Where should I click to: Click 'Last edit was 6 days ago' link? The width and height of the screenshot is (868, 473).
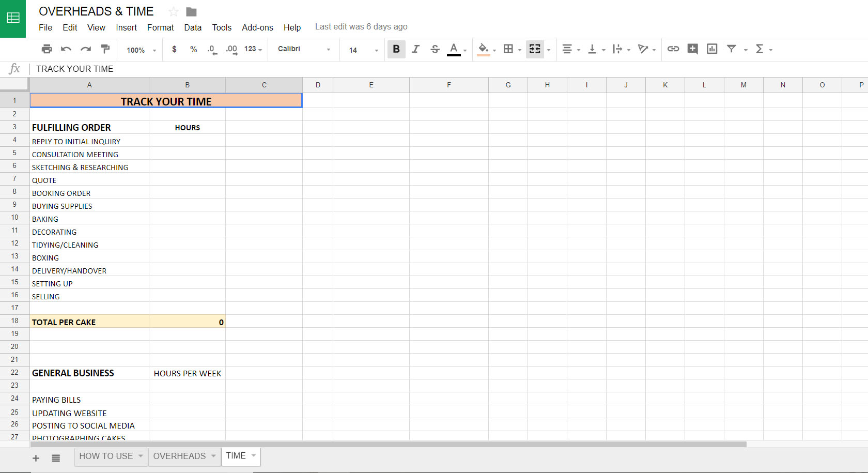361,27
